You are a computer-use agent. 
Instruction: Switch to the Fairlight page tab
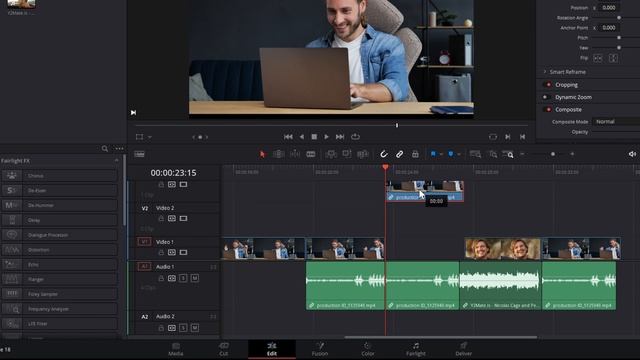[416, 349]
